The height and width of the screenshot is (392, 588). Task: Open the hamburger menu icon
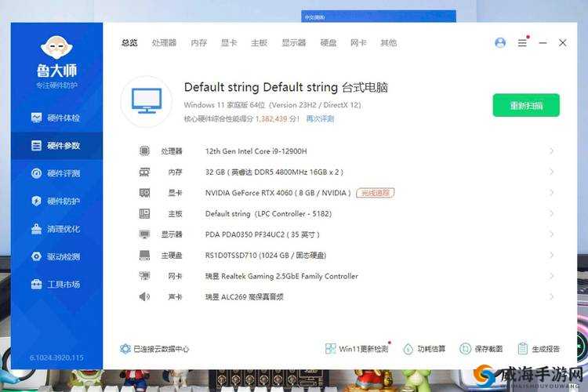point(522,43)
